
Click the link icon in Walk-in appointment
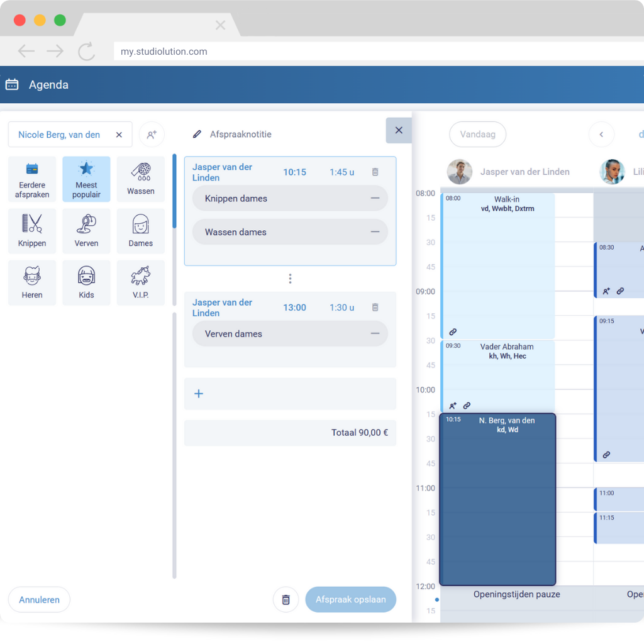coord(453,331)
